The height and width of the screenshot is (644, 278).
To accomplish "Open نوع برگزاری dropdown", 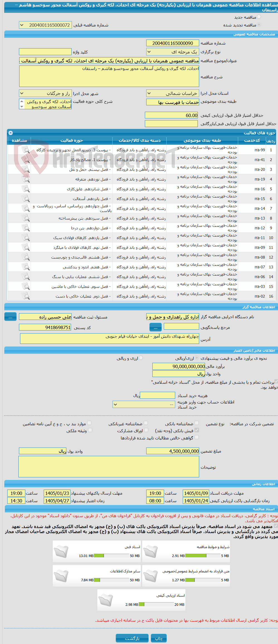I will 173,52.
